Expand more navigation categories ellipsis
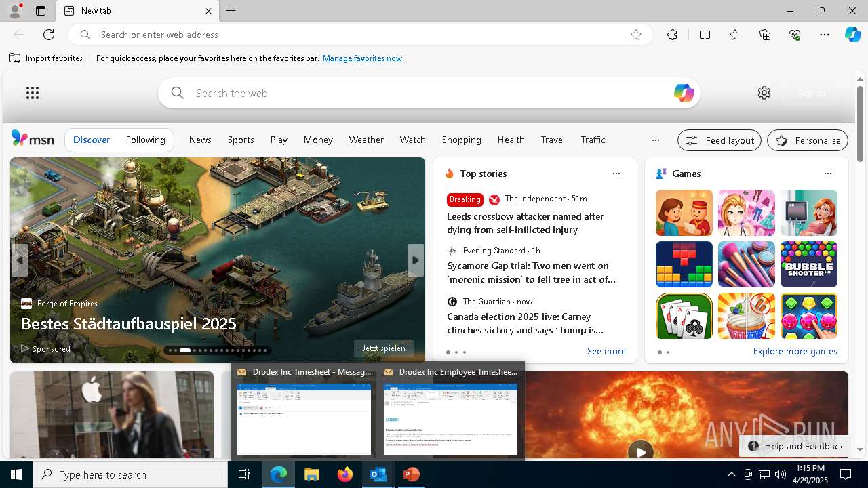 point(655,140)
